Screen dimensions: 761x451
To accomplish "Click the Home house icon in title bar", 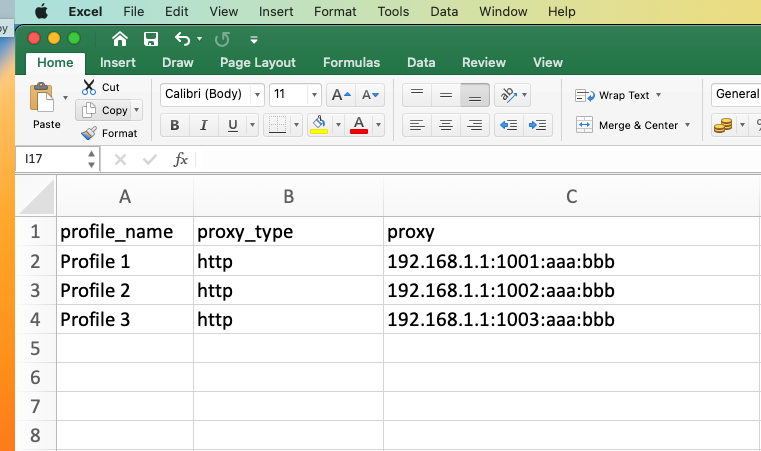I will click(x=119, y=39).
